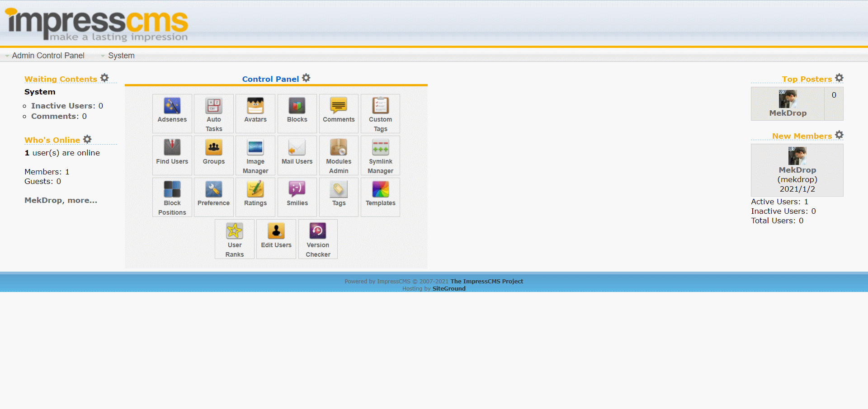The height and width of the screenshot is (409, 868).
Task: Open Image Manager icon
Action: point(255,155)
